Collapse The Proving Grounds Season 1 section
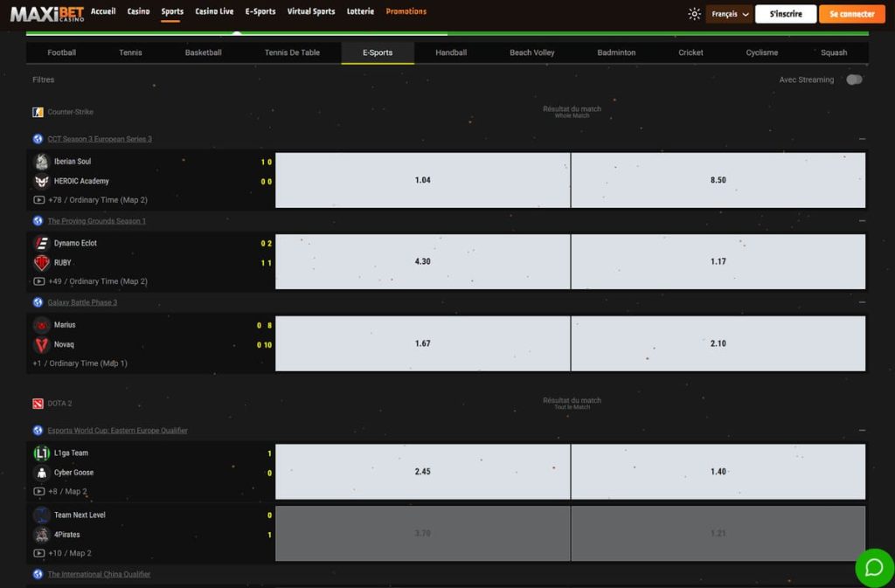 click(862, 221)
